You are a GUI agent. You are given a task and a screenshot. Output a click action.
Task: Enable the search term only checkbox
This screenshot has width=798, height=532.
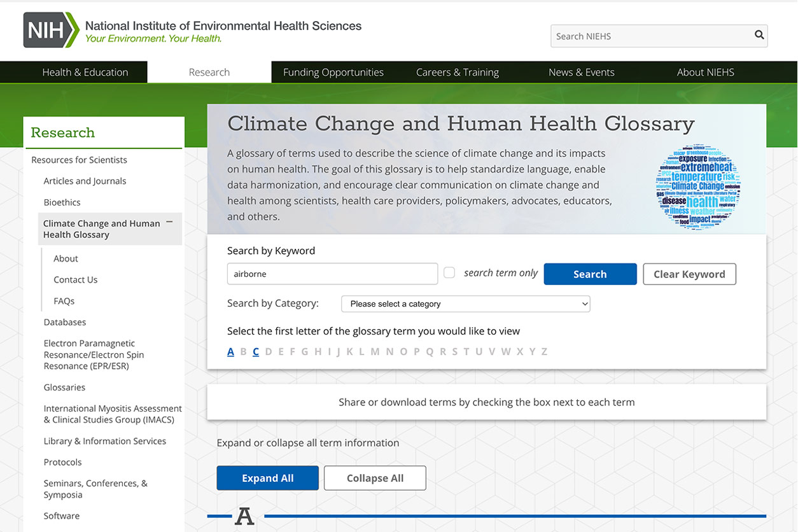(449, 273)
